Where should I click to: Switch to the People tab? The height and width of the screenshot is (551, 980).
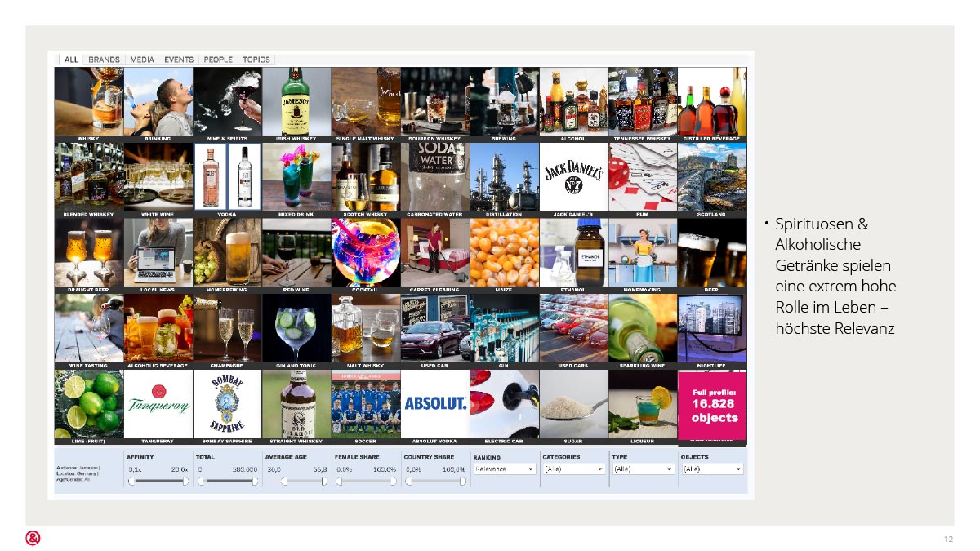(218, 60)
